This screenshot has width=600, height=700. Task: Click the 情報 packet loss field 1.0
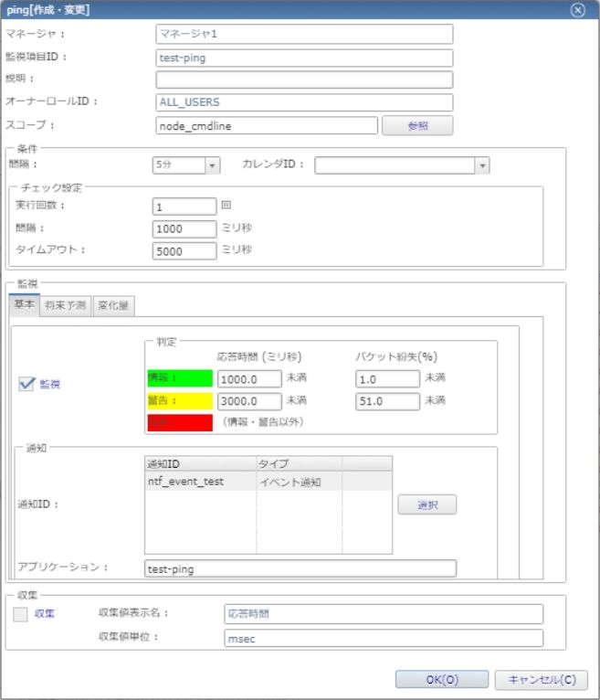click(x=387, y=379)
